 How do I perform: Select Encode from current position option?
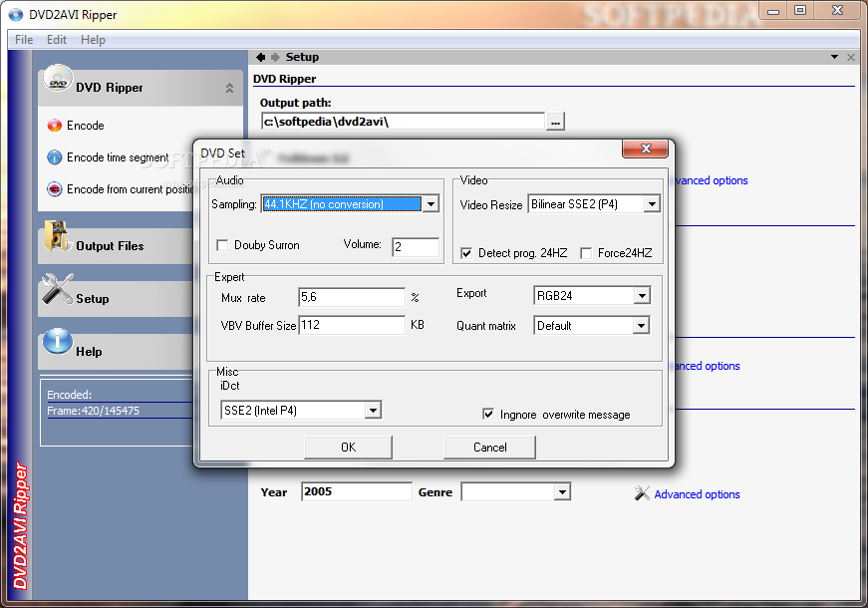tap(130, 189)
